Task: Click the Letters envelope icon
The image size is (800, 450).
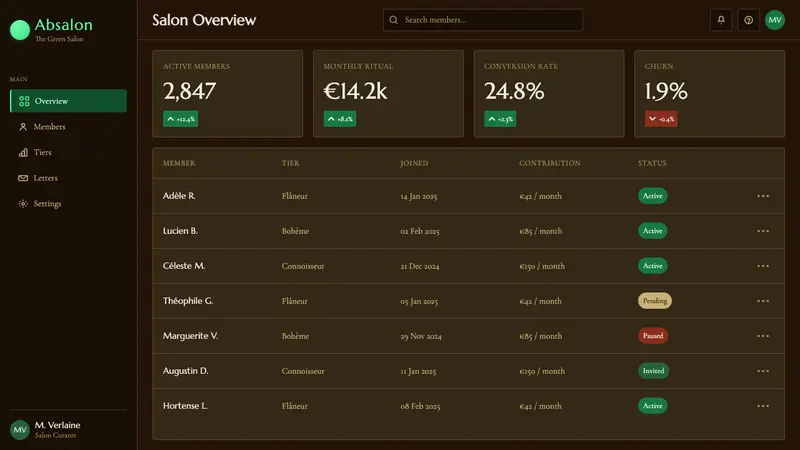Action: [x=23, y=178]
